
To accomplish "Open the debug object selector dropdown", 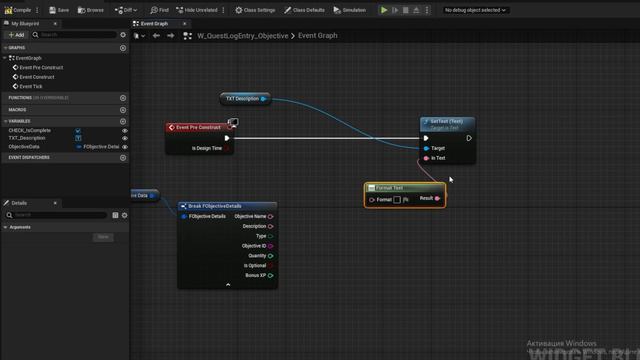I will click(x=475, y=10).
